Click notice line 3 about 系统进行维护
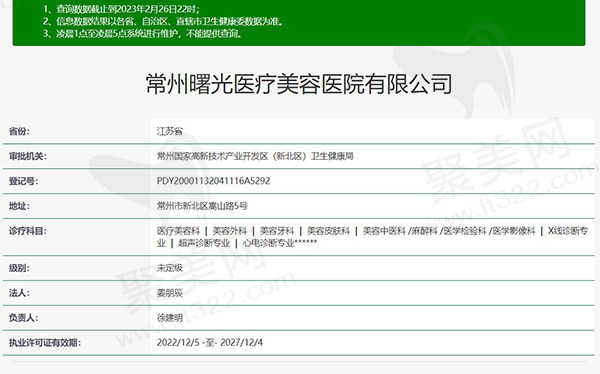The width and height of the screenshot is (600, 374). click(142, 34)
